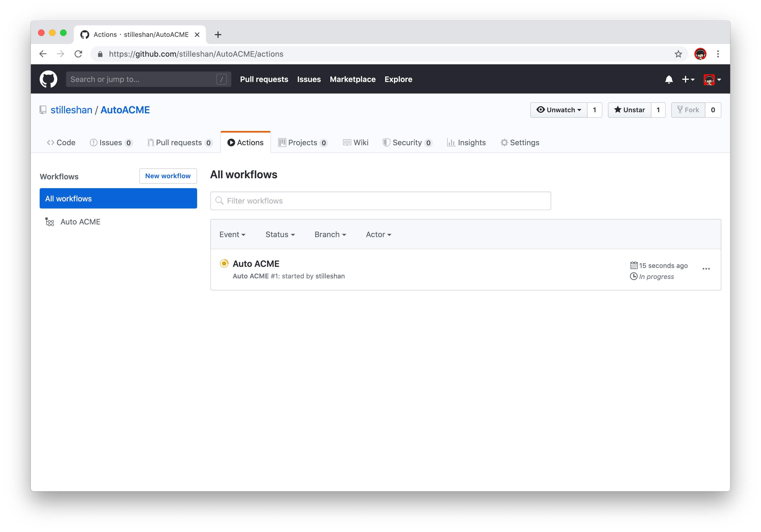
Task: Open Explore in top navigation
Action: (x=398, y=79)
